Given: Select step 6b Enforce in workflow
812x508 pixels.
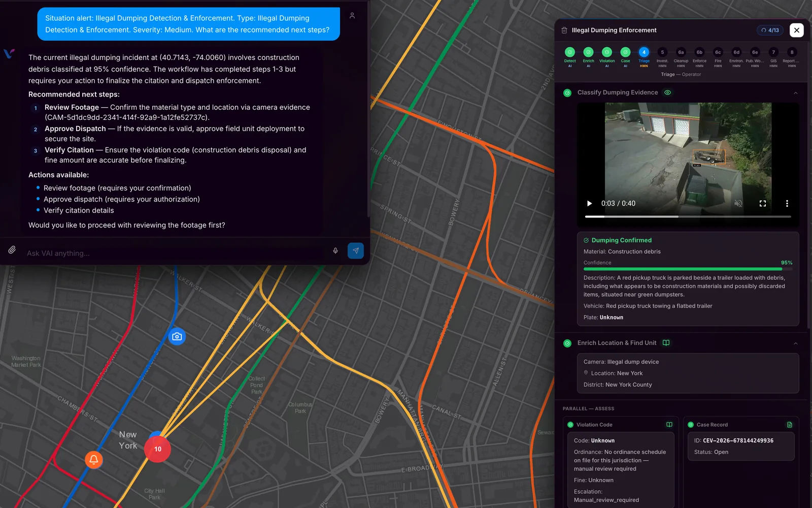Looking at the screenshot, I should (699, 57).
